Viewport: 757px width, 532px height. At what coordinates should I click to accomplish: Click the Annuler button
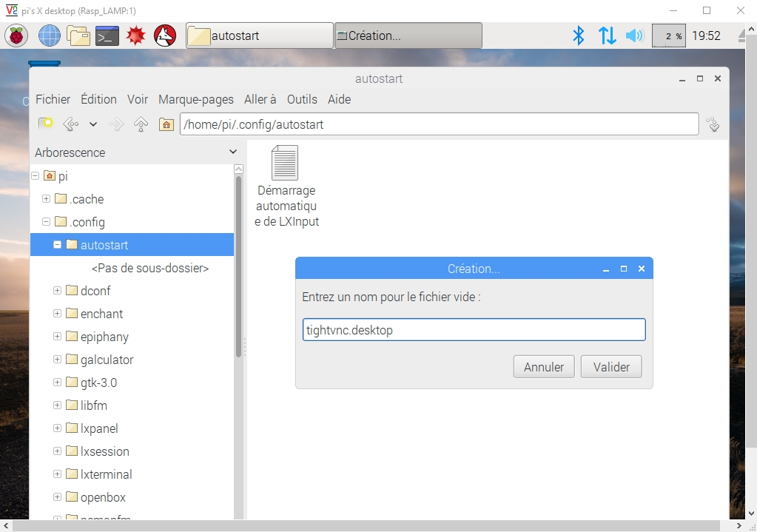pos(544,367)
